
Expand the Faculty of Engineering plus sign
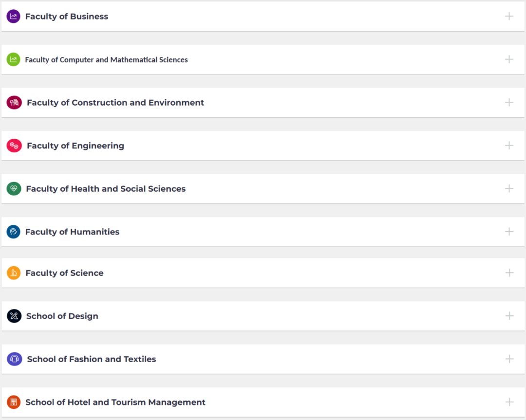[509, 146]
